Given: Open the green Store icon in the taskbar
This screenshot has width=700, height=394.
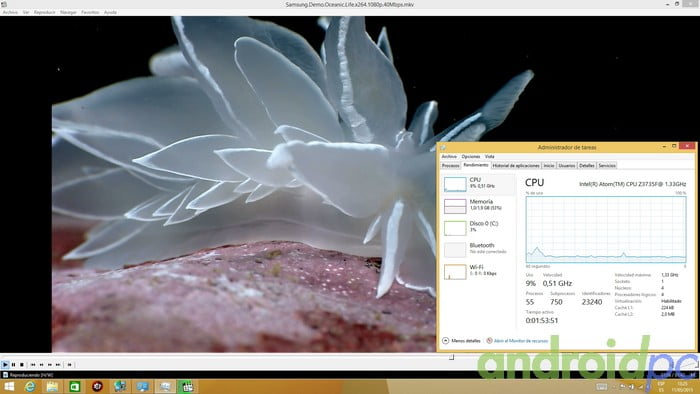Looking at the screenshot, I should (x=75, y=386).
